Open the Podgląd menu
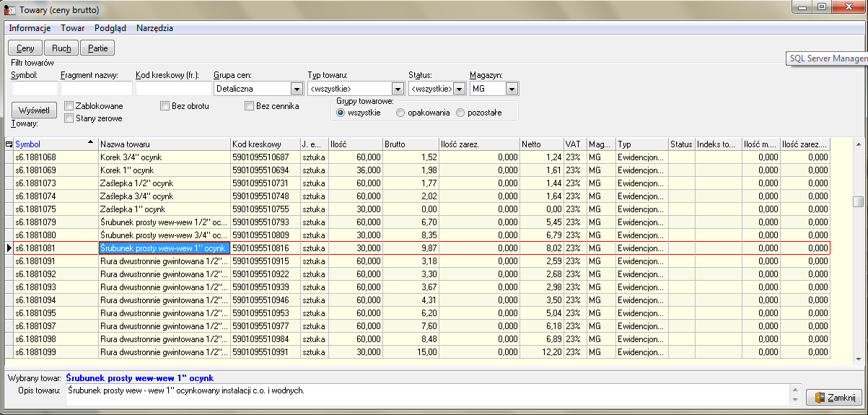 pos(110,28)
